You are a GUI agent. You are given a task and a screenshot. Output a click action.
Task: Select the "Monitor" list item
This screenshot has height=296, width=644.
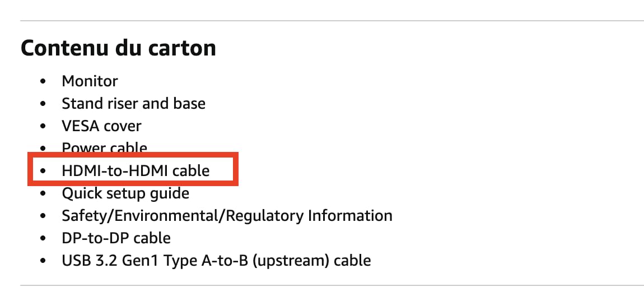(90, 81)
